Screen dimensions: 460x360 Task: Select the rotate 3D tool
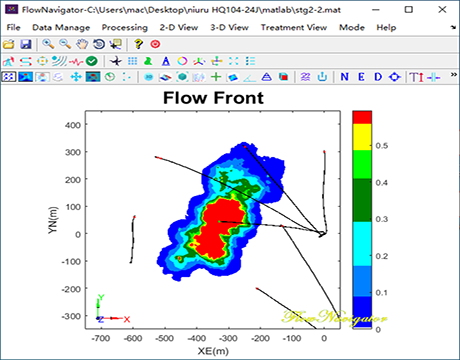click(x=99, y=44)
